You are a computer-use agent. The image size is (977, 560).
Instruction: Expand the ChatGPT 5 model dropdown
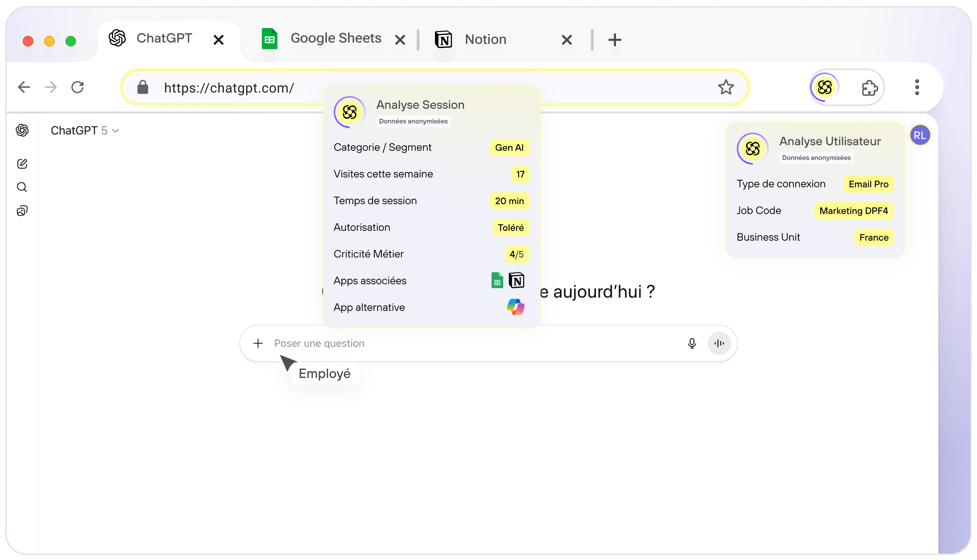(x=85, y=131)
